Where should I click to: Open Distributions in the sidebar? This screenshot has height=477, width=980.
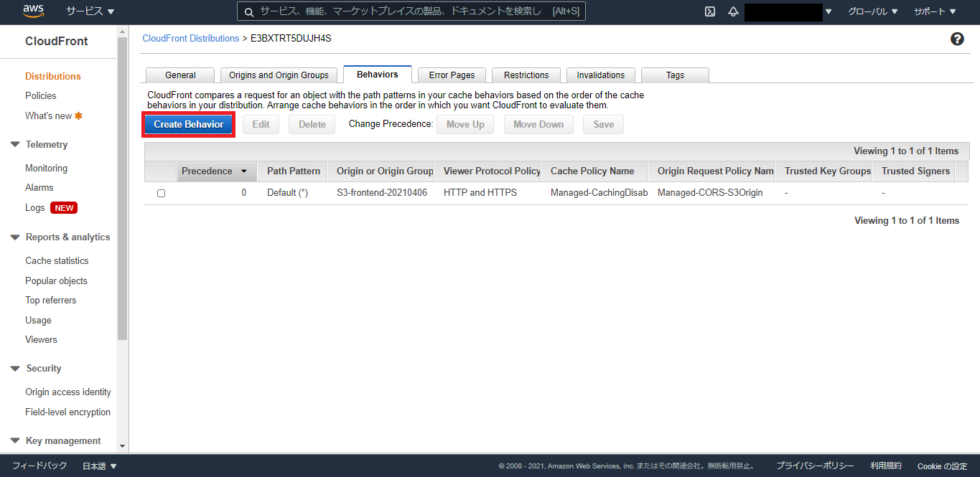(x=53, y=76)
